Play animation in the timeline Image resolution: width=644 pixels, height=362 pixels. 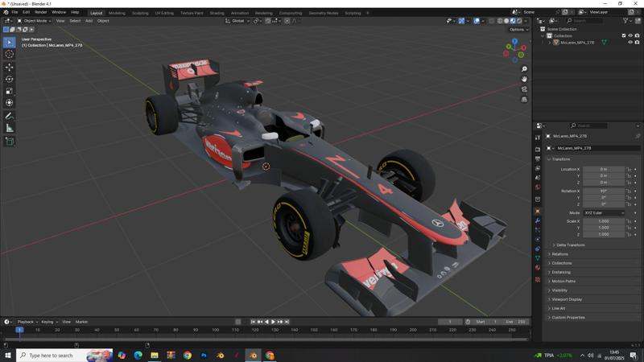pyautogui.click(x=273, y=322)
